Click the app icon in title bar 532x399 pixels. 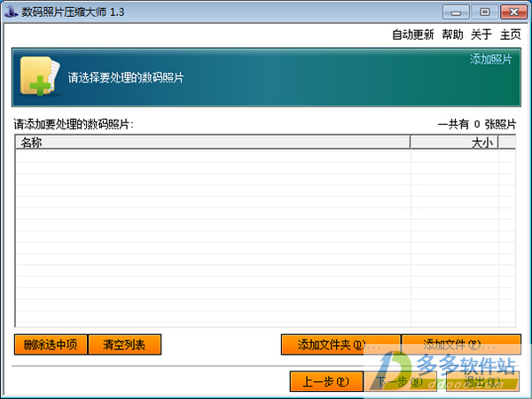[11, 12]
